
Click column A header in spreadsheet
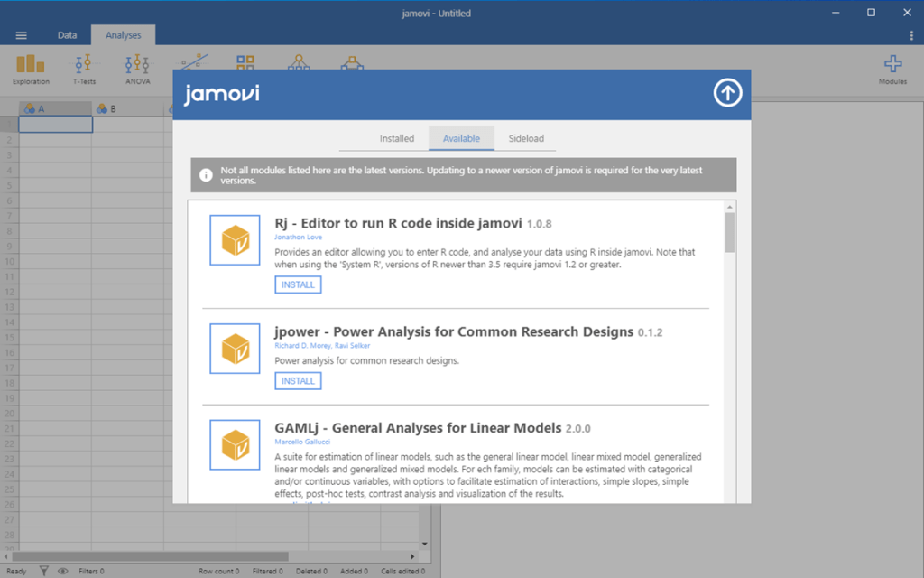point(54,108)
